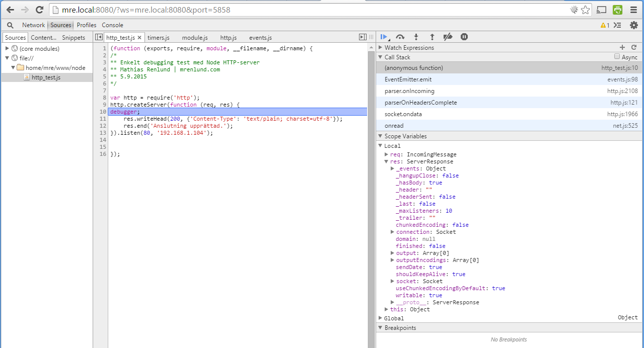Step over next function call
Viewport: 644px width, 348px height.
[x=400, y=37]
